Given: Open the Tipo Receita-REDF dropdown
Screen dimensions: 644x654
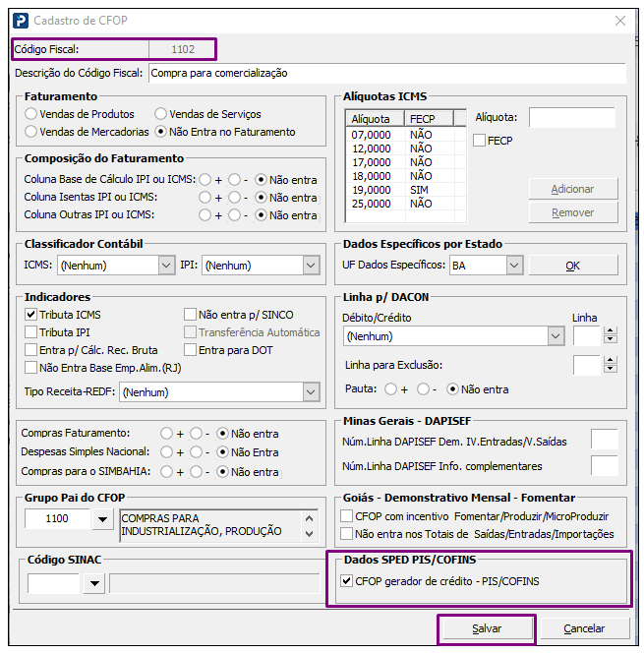Looking at the screenshot, I should 311,392.
